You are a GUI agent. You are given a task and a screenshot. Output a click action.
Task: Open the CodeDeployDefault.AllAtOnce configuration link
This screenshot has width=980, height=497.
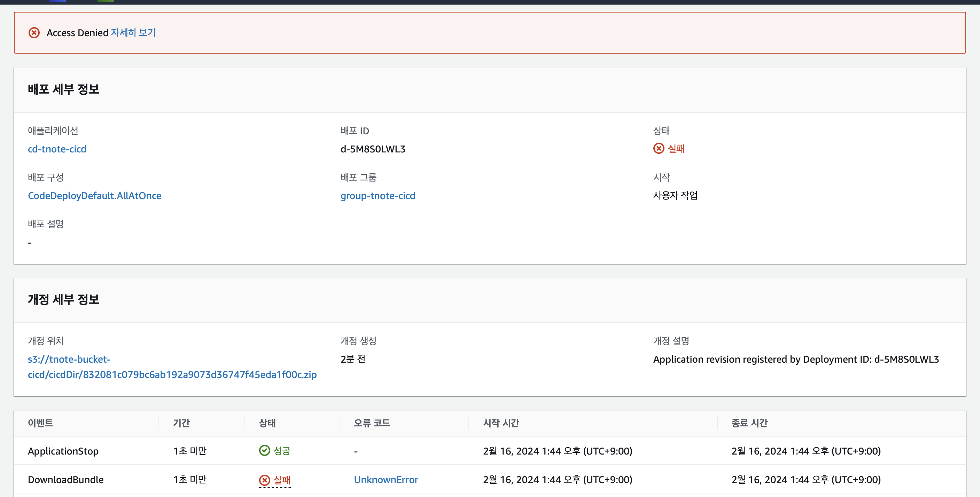pos(94,196)
